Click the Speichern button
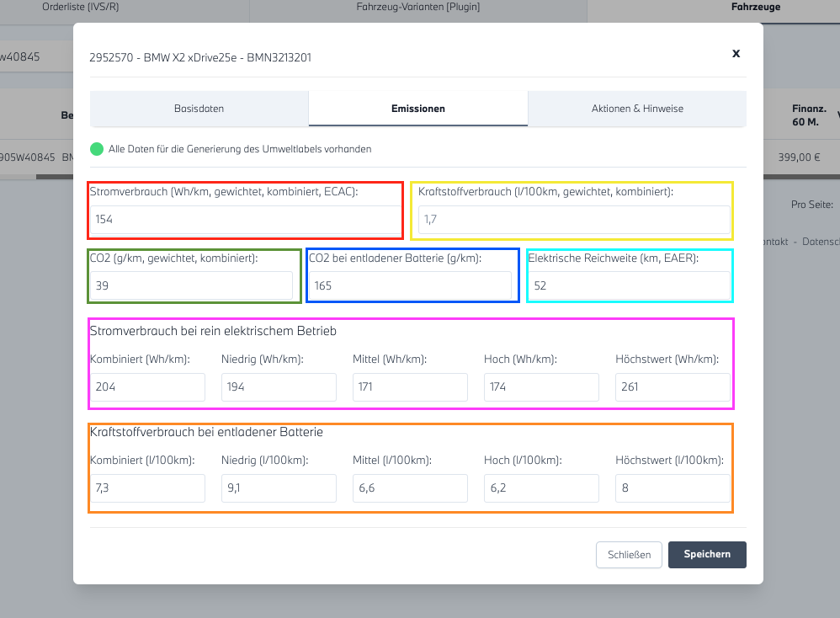 [706, 555]
